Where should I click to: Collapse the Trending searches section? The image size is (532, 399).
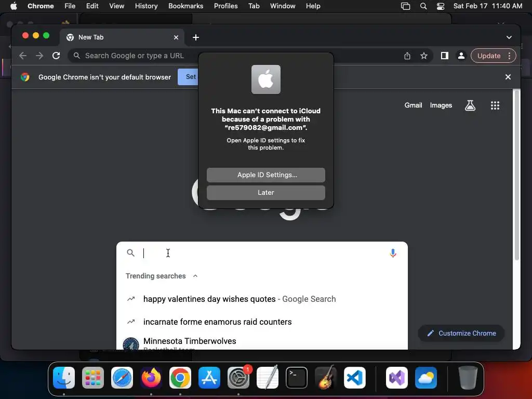(195, 276)
